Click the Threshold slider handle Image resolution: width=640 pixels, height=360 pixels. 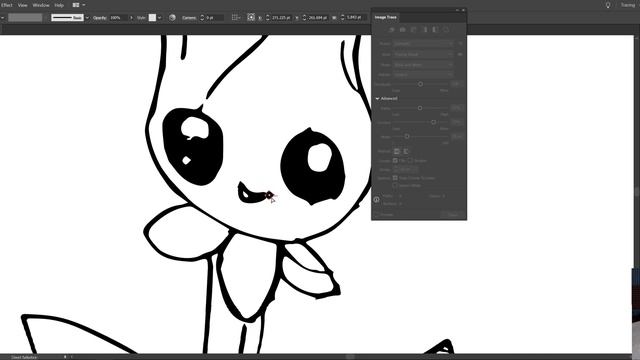420,84
